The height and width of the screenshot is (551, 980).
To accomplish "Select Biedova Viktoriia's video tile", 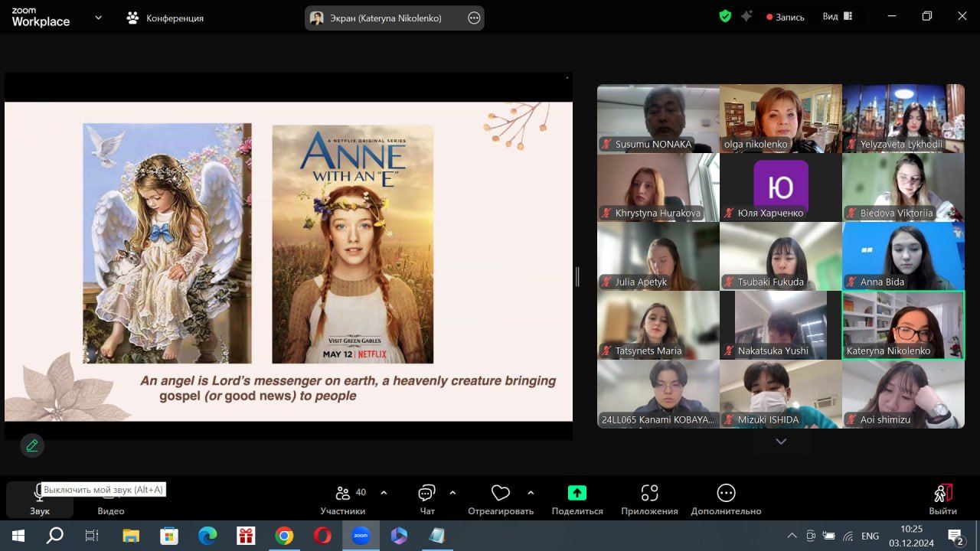I will click(903, 187).
